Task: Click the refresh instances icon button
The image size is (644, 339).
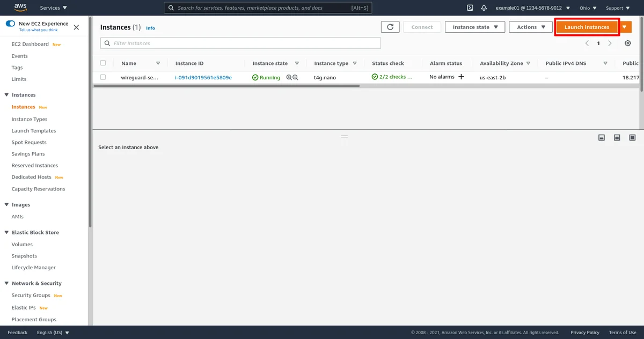Action: [390, 27]
